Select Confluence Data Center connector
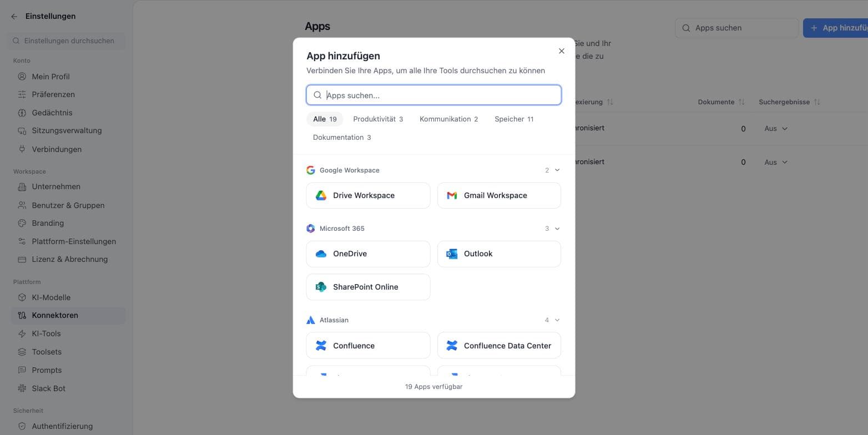The image size is (868, 435). pyautogui.click(x=499, y=346)
